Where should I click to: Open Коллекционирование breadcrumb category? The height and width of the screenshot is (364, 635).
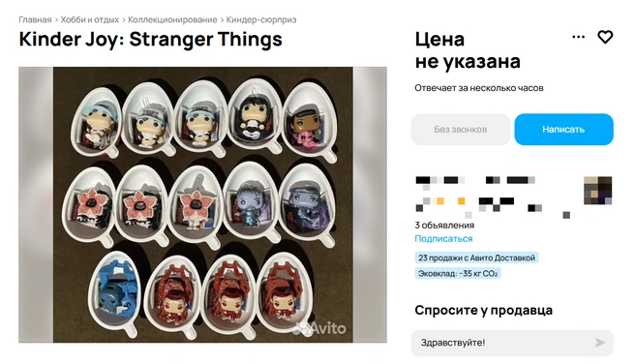[172, 19]
